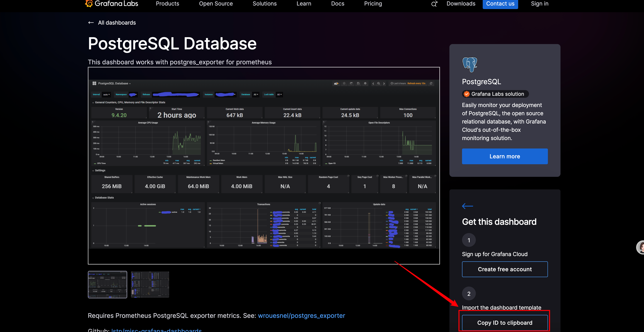644x332 pixels.
Task: Open the Lock table All dropdown
Action: (x=279, y=95)
